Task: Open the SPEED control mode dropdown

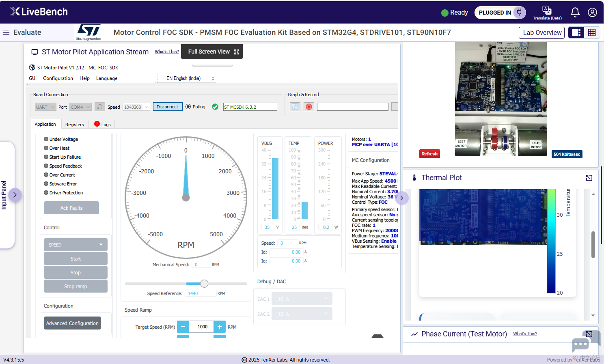Action: pos(75,245)
